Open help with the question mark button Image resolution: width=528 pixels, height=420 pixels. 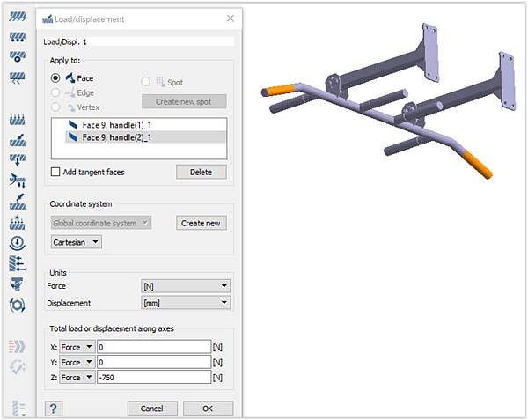(x=53, y=409)
